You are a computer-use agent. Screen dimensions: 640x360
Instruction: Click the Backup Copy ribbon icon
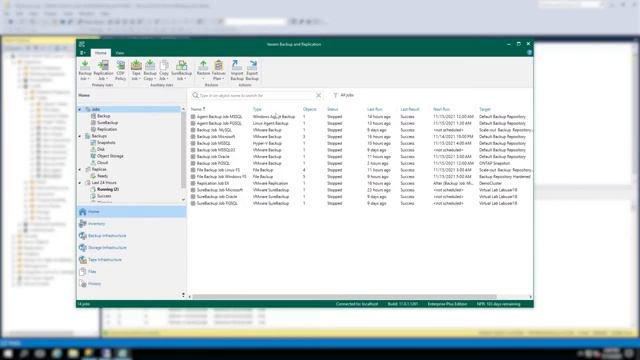pos(150,70)
